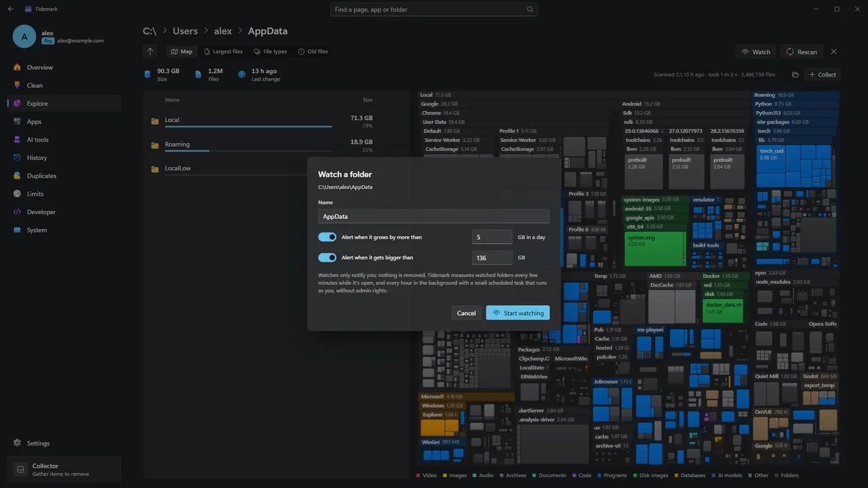868x488 pixels.
Task: Click the folder icon beside Collect
Action: [795, 75]
